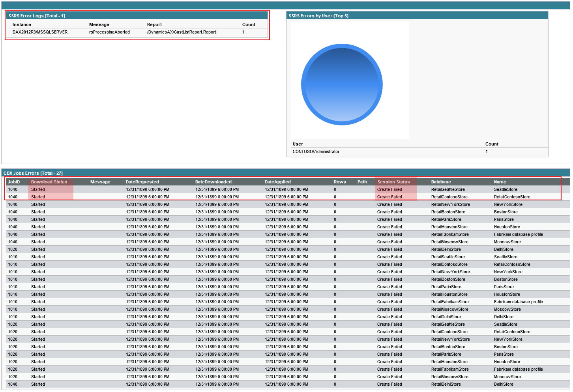Select RetailContosoStore database in the job 1020 row

coord(449,332)
